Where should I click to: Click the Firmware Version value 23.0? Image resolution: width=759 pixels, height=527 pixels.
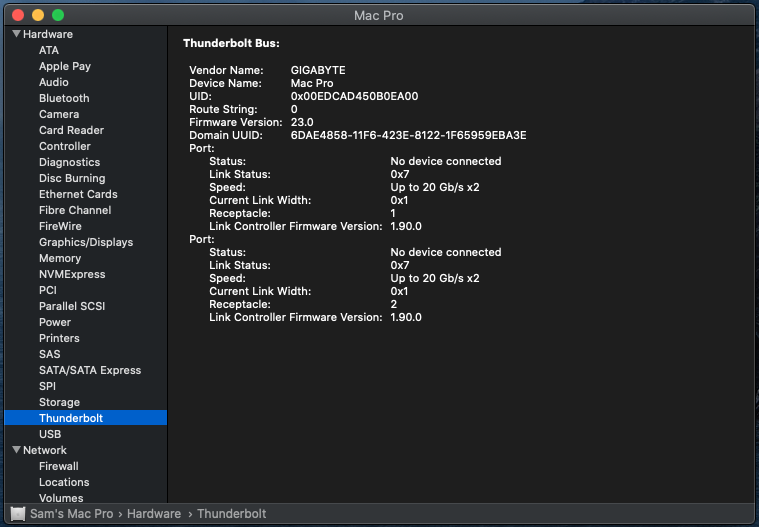(x=302, y=122)
